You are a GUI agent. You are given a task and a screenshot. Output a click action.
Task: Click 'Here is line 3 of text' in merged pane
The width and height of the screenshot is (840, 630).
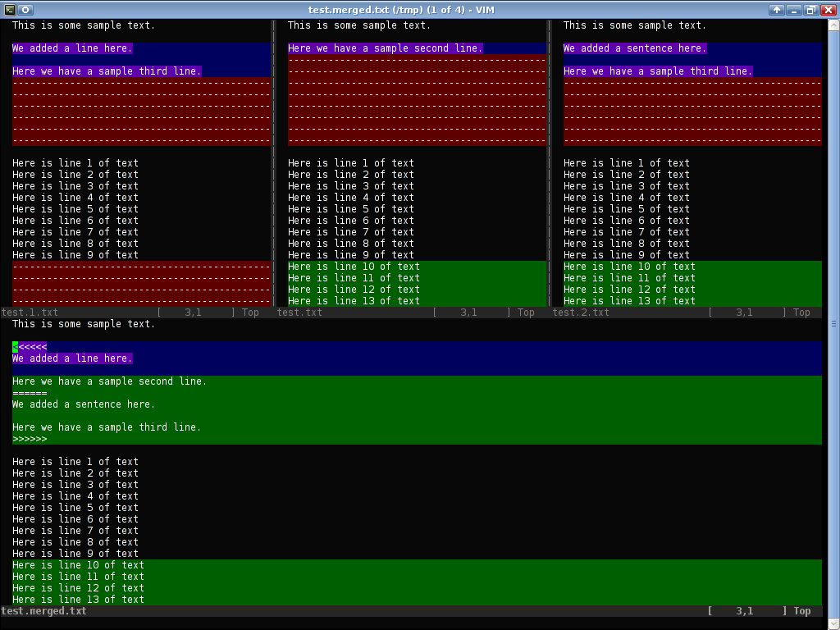[75, 485]
